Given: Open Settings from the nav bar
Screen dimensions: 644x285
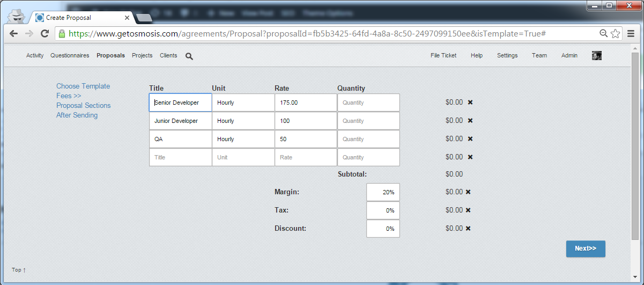Looking at the screenshot, I should pyautogui.click(x=507, y=55).
